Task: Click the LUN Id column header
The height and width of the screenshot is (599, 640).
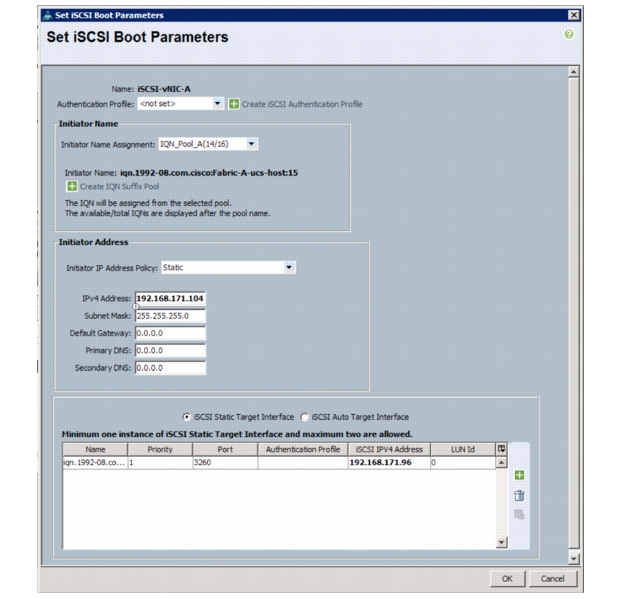Action: point(463,449)
